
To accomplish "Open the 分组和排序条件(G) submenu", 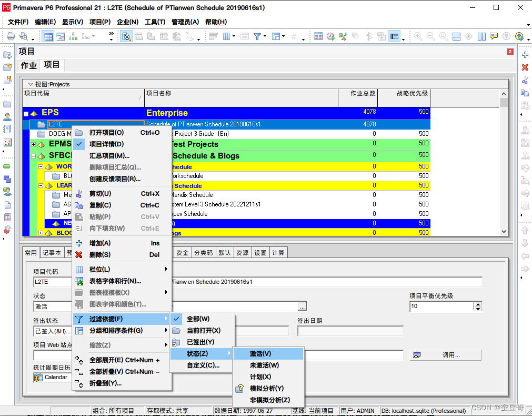I will pos(122,330).
